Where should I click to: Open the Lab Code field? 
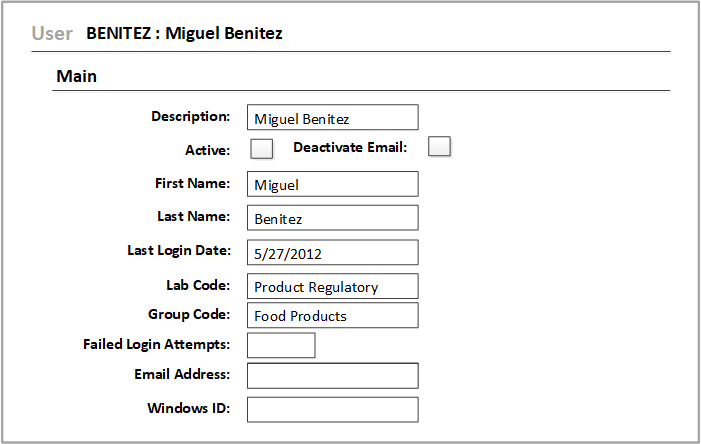coord(332,287)
